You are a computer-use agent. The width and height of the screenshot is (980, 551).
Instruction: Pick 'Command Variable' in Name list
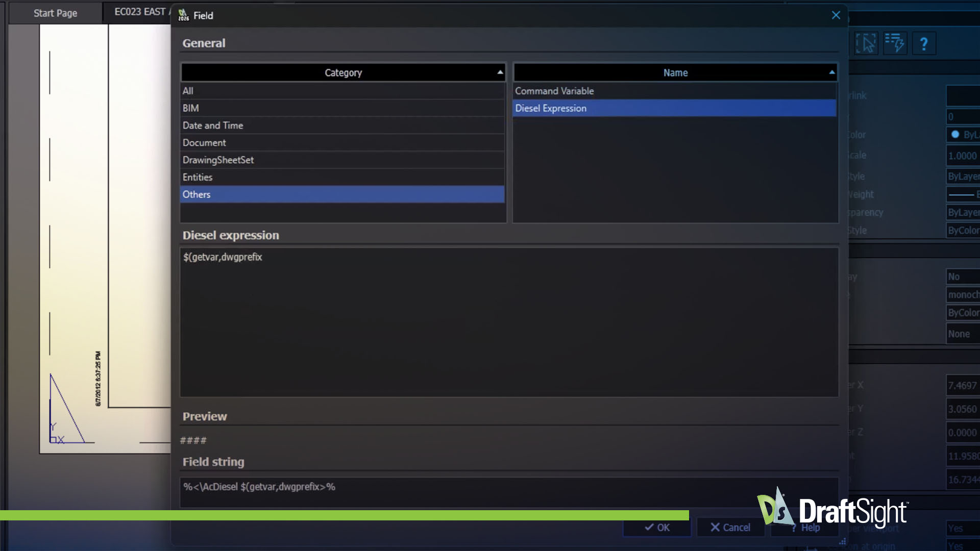674,91
